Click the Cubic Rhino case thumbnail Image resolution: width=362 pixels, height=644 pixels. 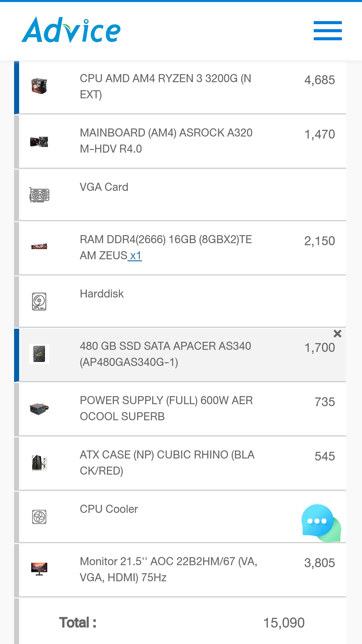point(39,463)
